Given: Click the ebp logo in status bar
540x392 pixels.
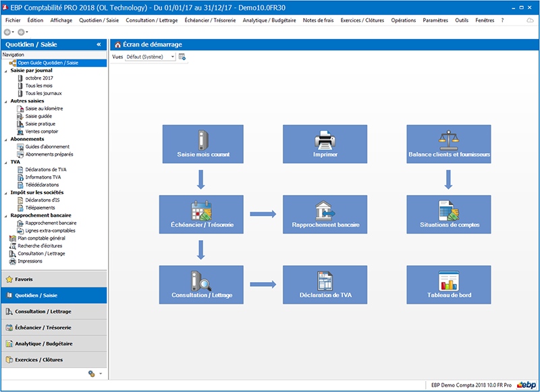Looking at the screenshot, I should tap(526, 385).
